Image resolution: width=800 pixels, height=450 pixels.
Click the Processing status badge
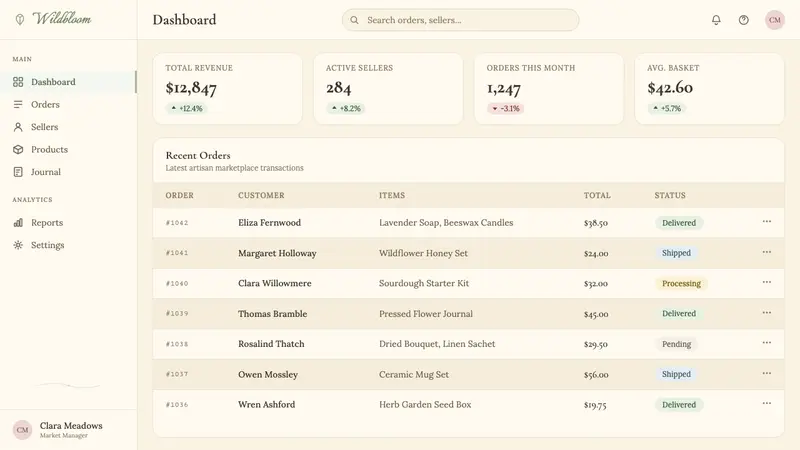681,283
